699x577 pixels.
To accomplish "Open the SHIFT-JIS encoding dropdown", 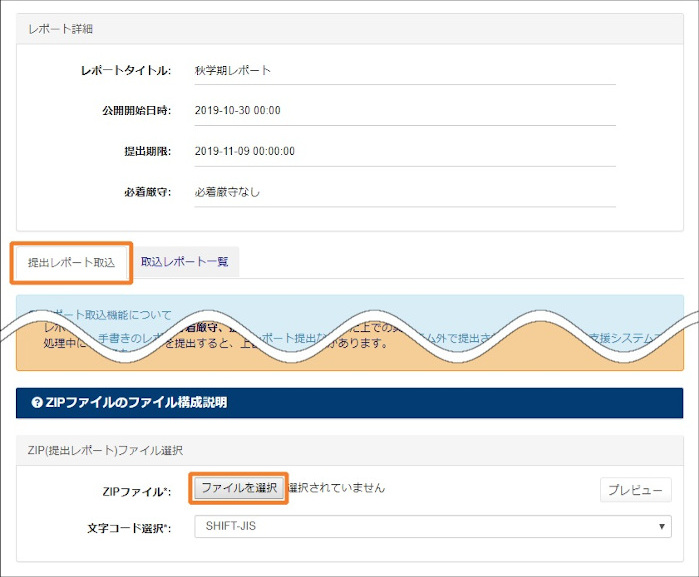I will click(430, 525).
